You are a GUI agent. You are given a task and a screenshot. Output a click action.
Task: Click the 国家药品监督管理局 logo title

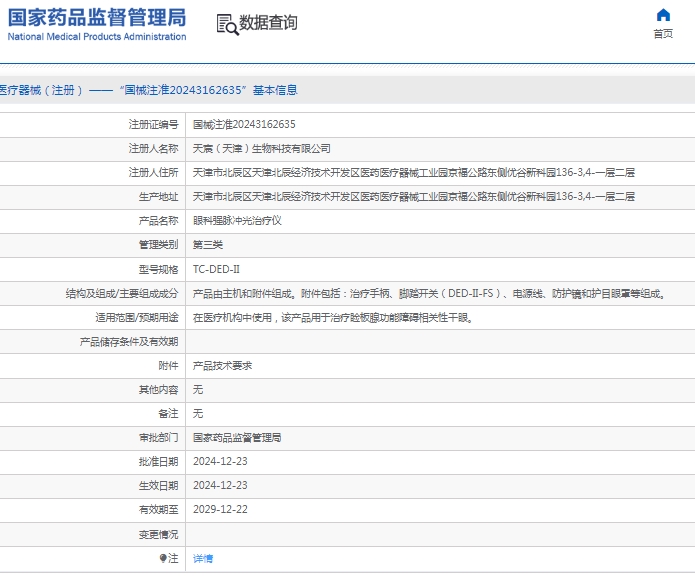[97, 18]
